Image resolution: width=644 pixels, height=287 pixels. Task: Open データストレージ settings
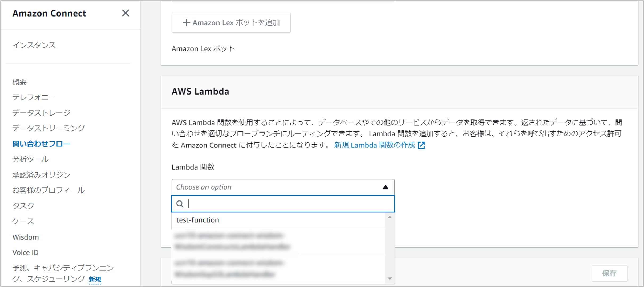click(x=41, y=112)
